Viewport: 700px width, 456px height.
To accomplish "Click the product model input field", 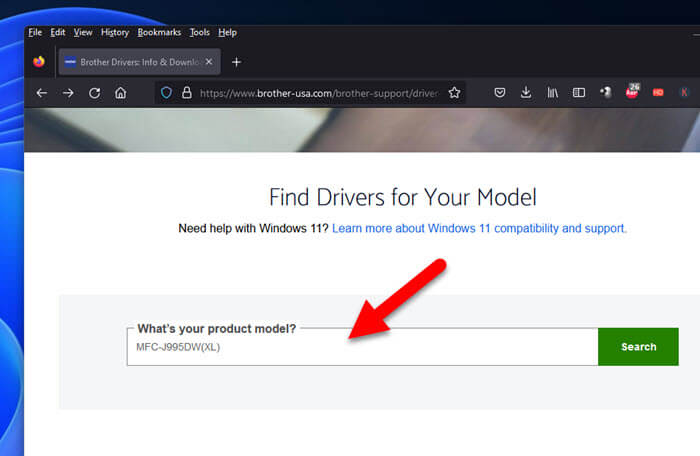I will (362, 347).
